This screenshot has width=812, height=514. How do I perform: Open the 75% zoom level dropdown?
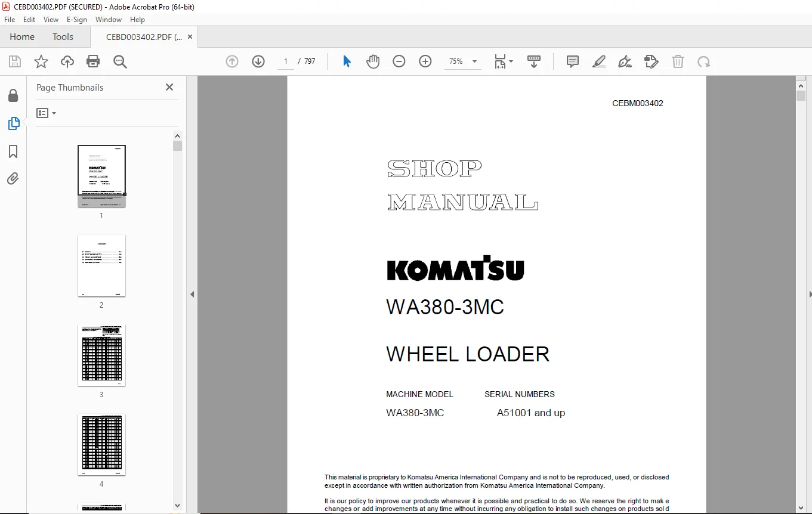coord(462,61)
